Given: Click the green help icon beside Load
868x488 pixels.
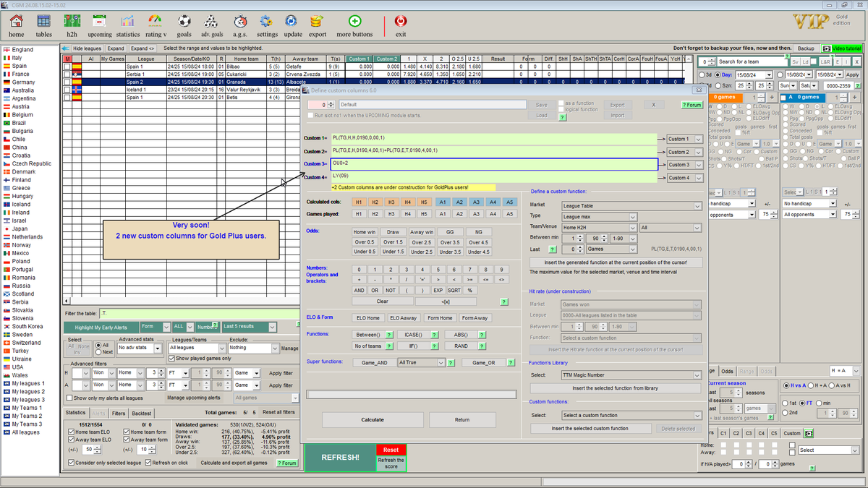Looking at the screenshot, I should [562, 116].
